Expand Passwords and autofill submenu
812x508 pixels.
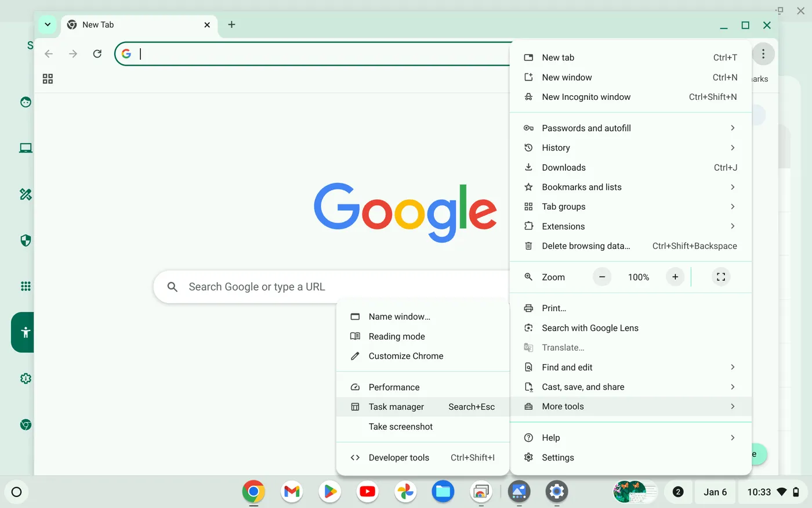click(x=630, y=128)
